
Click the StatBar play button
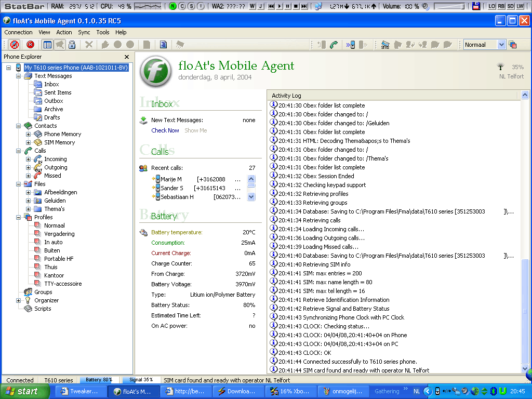(280, 6)
